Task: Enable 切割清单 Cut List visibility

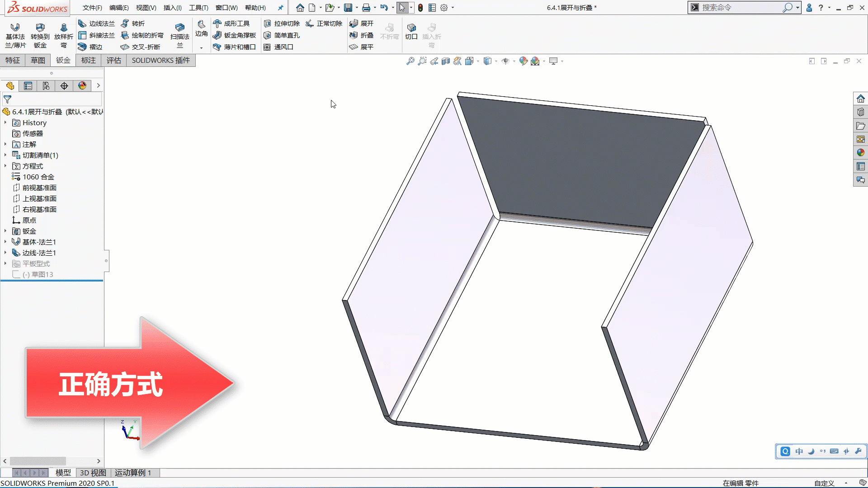Action: click(x=40, y=155)
